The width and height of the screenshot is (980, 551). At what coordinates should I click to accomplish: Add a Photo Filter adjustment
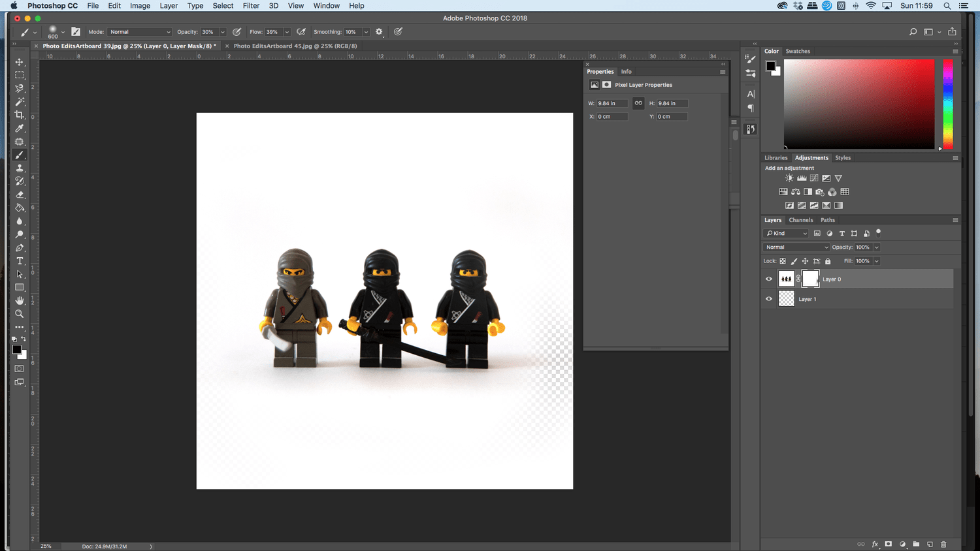(x=820, y=192)
